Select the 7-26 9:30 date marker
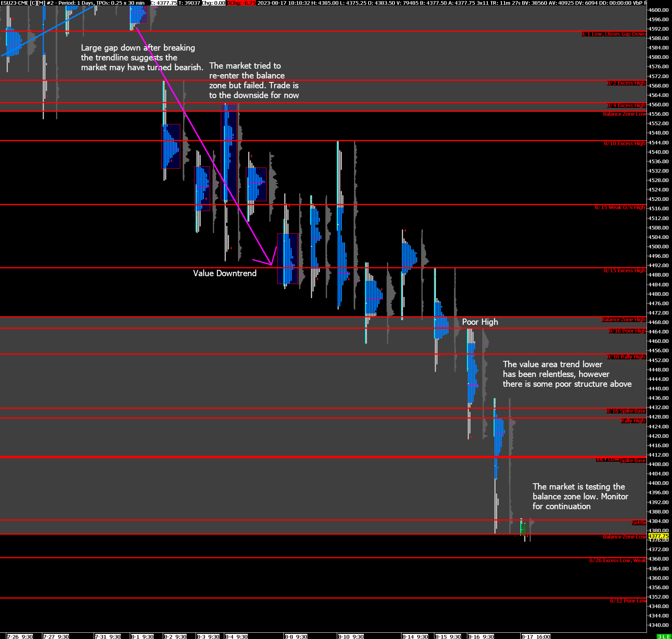 (20, 636)
